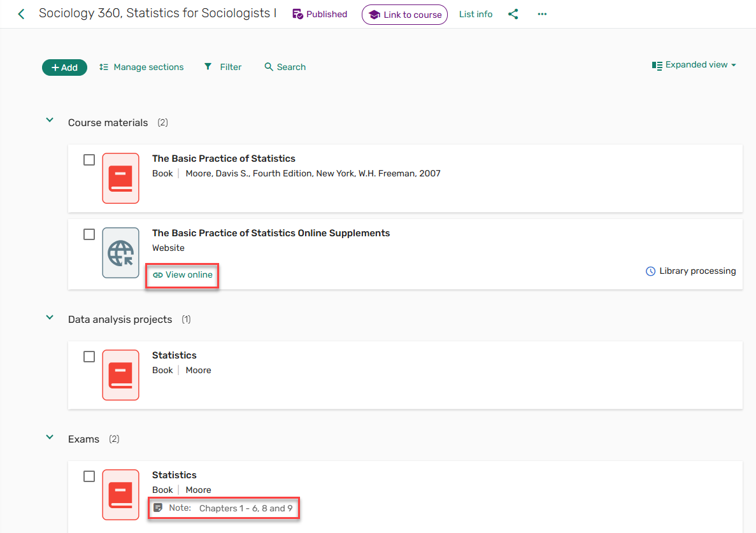Click the book icon in Data analysis projects
This screenshot has height=533, width=756.
[120, 375]
